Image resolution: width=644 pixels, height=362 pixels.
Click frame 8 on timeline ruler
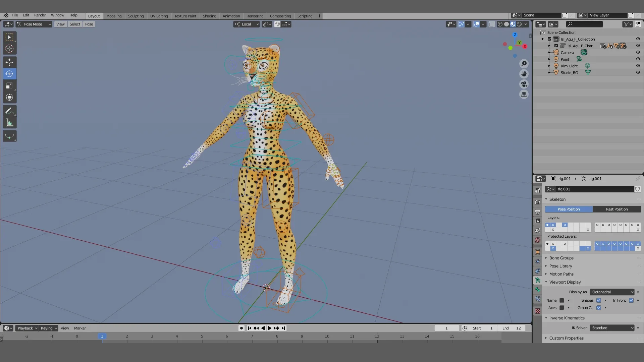(x=277, y=336)
